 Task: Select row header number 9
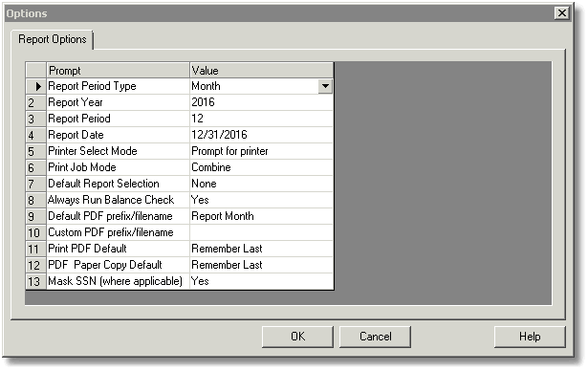[36, 216]
